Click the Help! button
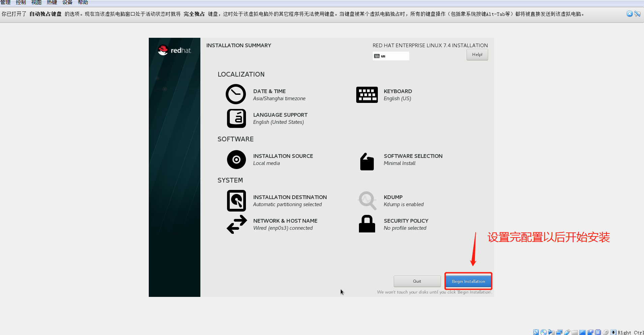The width and height of the screenshot is (644, 335). pos(477,55)
